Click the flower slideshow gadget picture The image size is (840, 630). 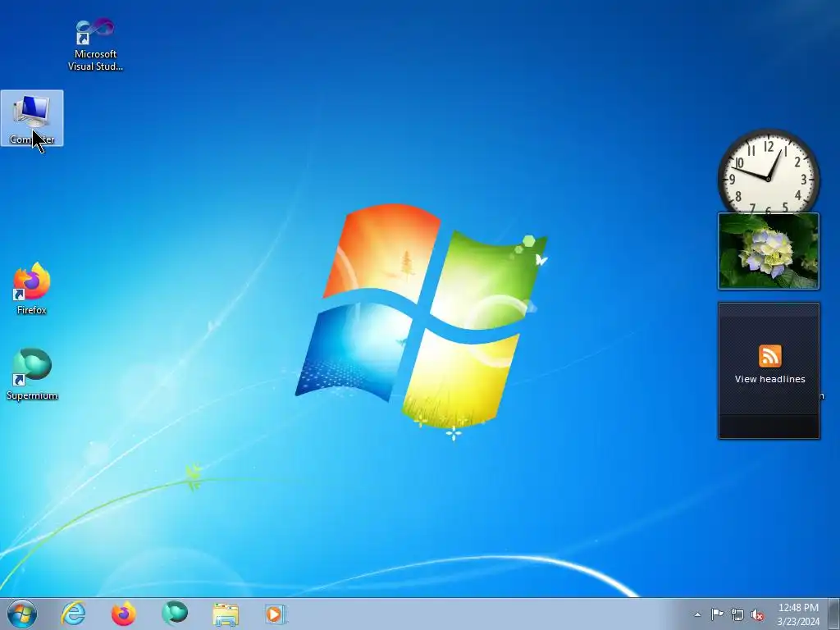pyautogui.click(x=768, y=251)
